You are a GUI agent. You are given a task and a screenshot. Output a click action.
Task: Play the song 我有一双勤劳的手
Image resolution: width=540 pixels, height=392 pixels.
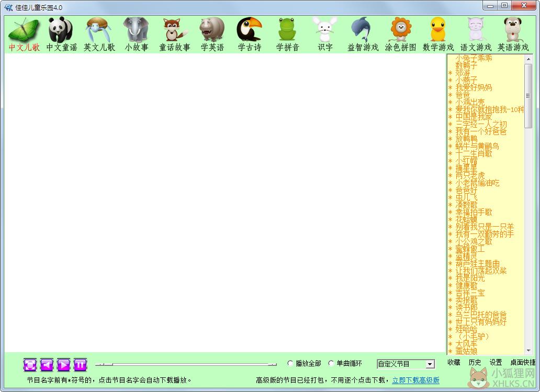tap(485, 234)
